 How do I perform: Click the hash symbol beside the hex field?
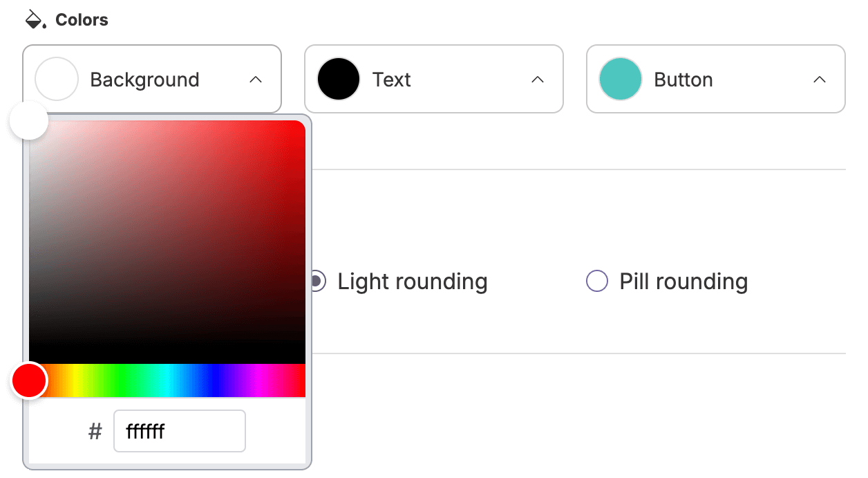[x=95, y=430]
